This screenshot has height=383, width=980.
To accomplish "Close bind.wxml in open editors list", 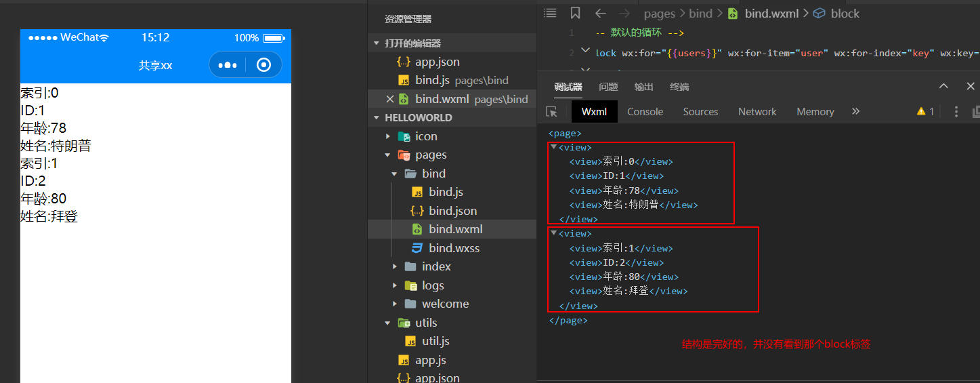I will click(x=389, y=99).
